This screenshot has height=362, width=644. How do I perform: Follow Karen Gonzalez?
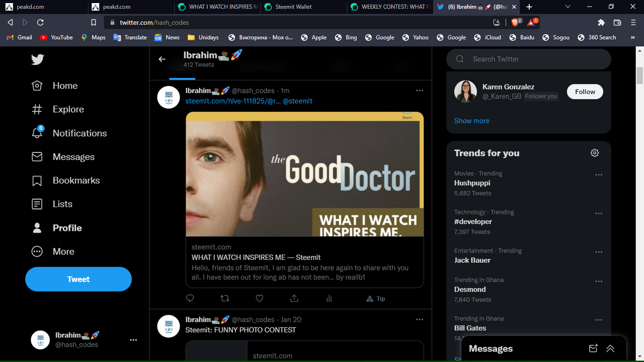point(585,92)
